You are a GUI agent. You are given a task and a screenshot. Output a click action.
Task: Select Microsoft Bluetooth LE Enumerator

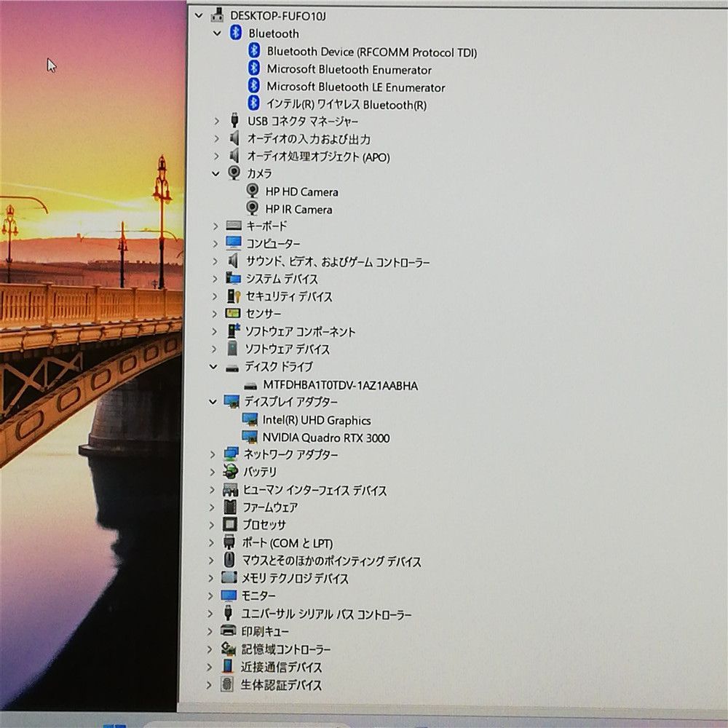pos(355,87)
